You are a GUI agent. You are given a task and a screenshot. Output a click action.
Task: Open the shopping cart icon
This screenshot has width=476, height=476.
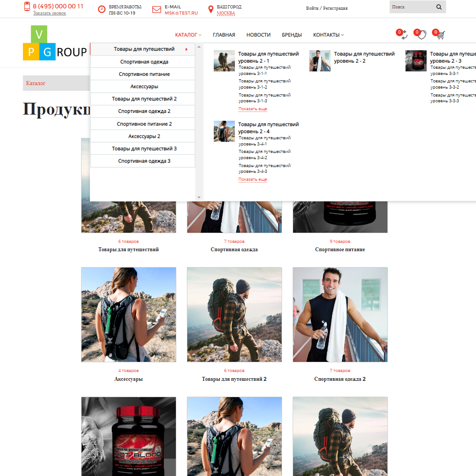click(440, 34)
